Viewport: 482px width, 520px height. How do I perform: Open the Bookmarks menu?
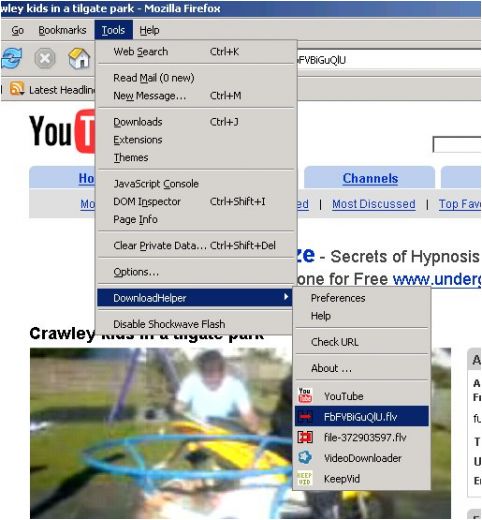[x=62, y=30]
